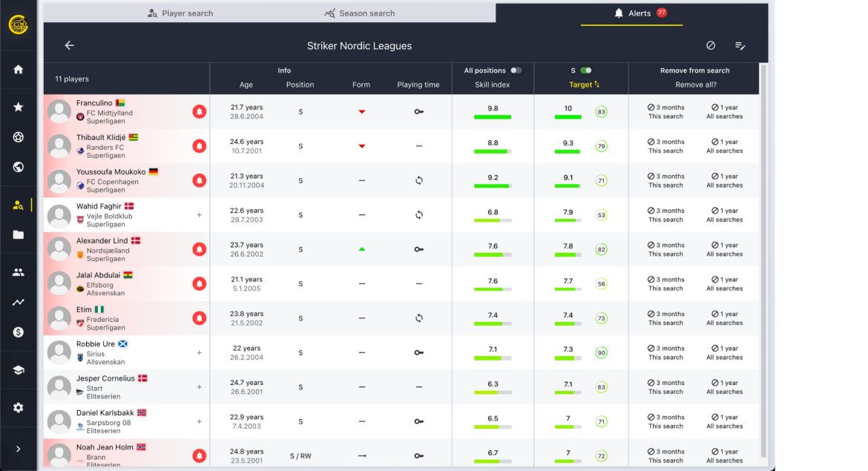Viewport: 868px width, 471px height.
Task: Click Franculino's skill index bar
Action: (x=493, y=117)
